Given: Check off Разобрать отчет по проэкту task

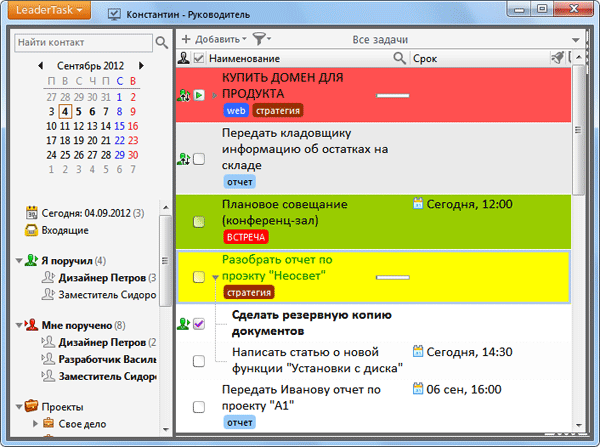Looking at the screenshot, I should (199, 276).
